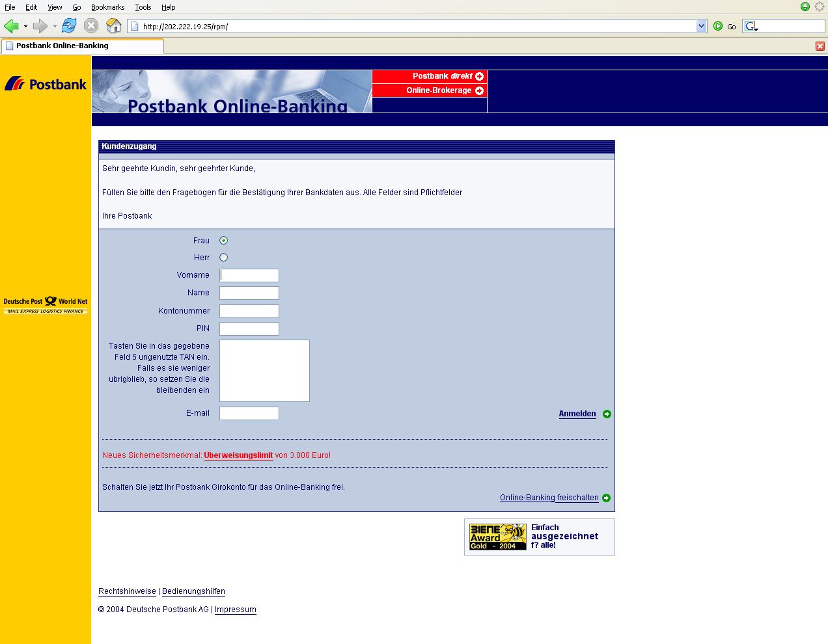Open the View menu
The height and width of the screenshot is (644, 828).
pyautogui.click(x=55, y=7)
